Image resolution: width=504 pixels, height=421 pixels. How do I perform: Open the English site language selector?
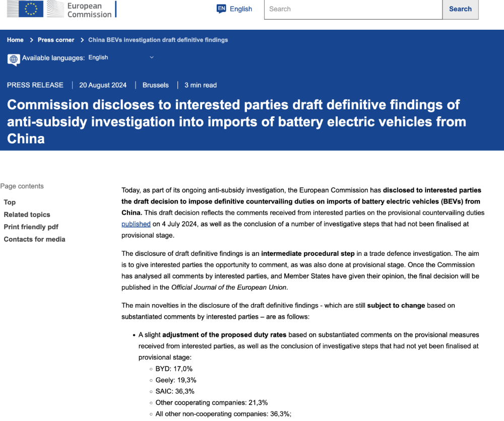234,9
